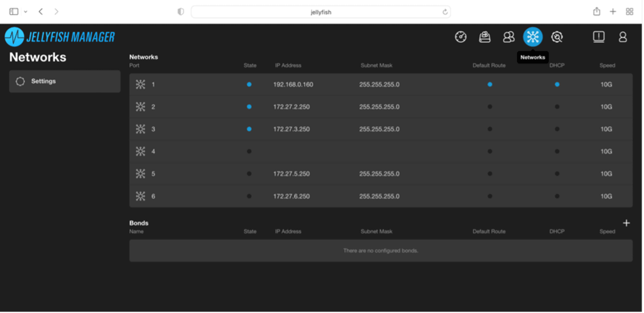The height and width of the screenshot is (313, 644).
Task: Add a new bond with plus icon
Action: (x=626, y=223)
